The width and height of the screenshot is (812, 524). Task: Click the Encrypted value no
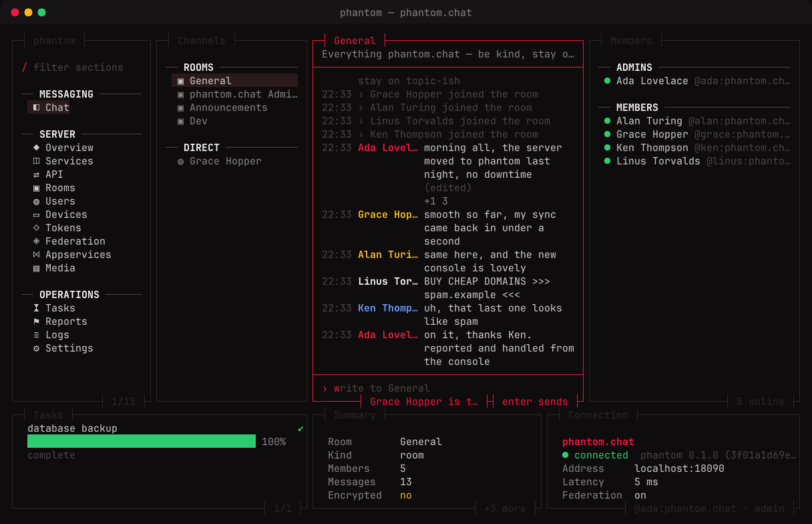[x=406, y=495]
